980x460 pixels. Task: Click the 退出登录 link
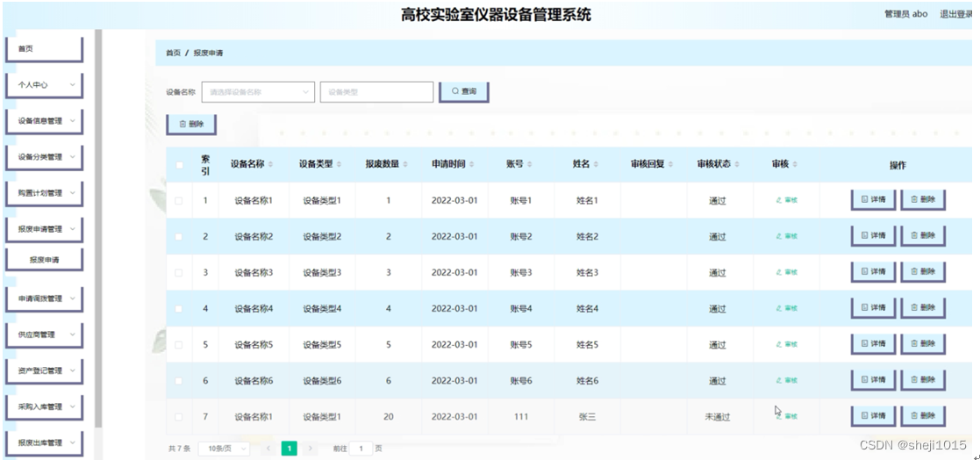(958, 14)
